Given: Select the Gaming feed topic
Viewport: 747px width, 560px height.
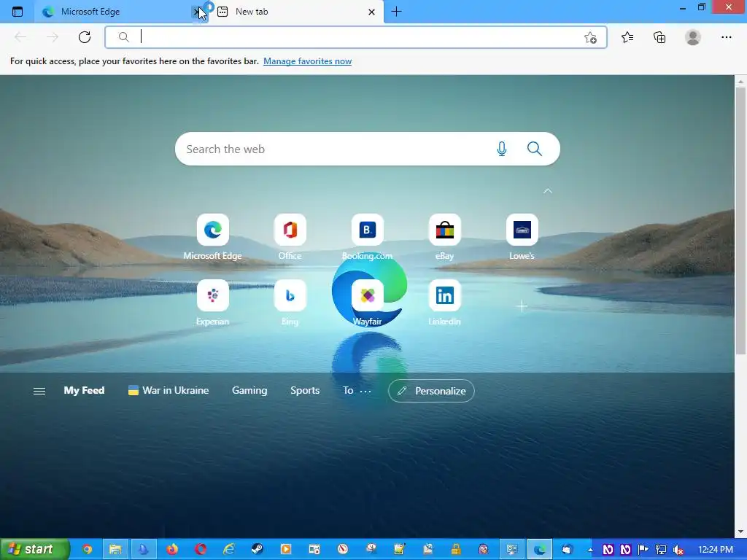Looking at the screenshot, I should [249, 391].
